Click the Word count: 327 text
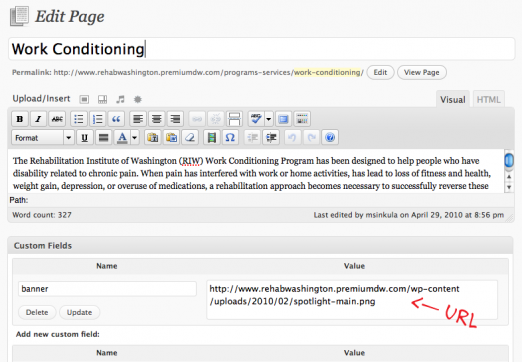This screenshot has height=362, width=522. (42, 215)
